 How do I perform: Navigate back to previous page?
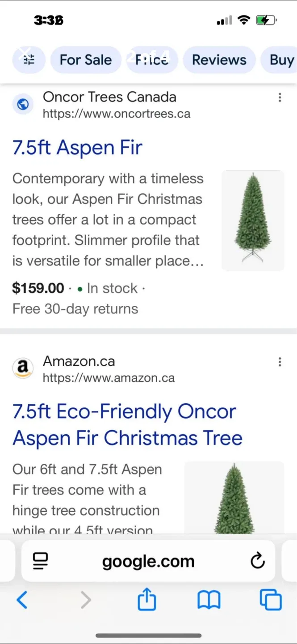(x=22, y=600)
